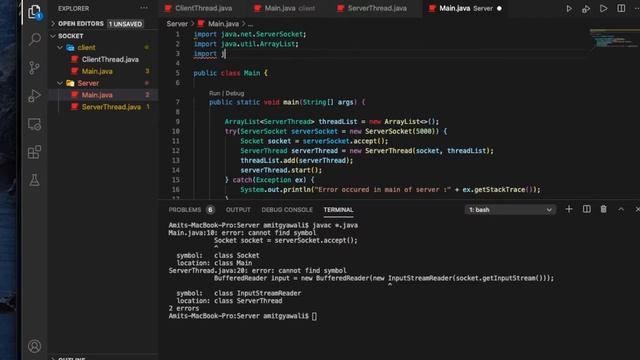Screen dimensions: 640x360
Task: Open the Testing flask icon
Action: click(x=35, y=180)
